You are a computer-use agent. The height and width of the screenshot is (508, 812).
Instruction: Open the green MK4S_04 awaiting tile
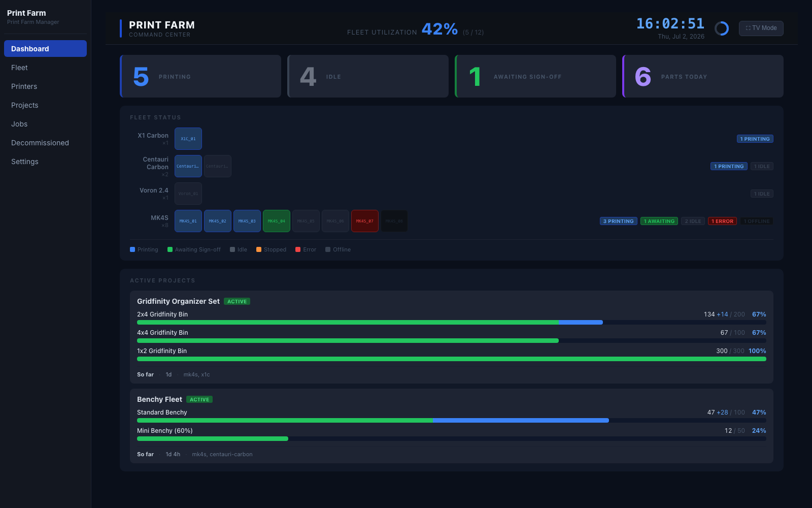tap(277, 221)
